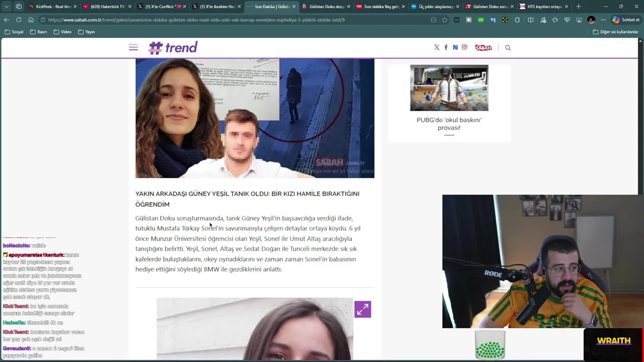The height and width of the screenshot is (362, 644).
Task: Add page to favorites star icon
Action: click(445, 20)
